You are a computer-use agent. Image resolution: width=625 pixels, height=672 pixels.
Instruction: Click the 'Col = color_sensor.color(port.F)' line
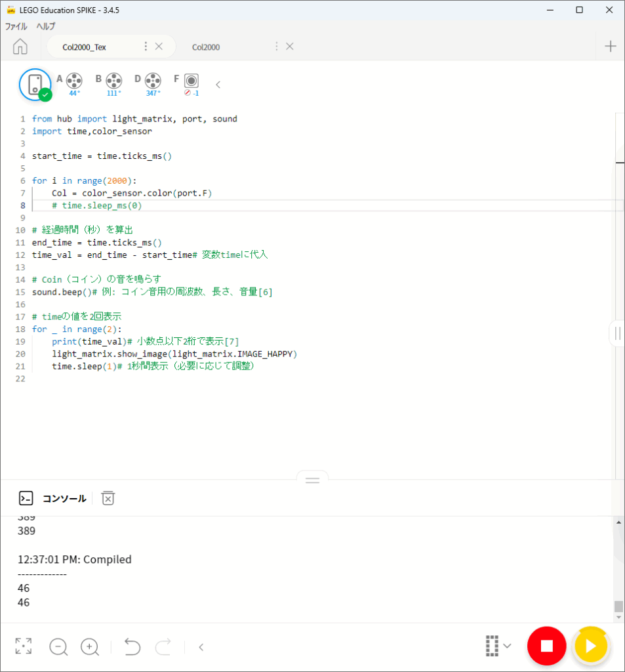pos(132,194)
